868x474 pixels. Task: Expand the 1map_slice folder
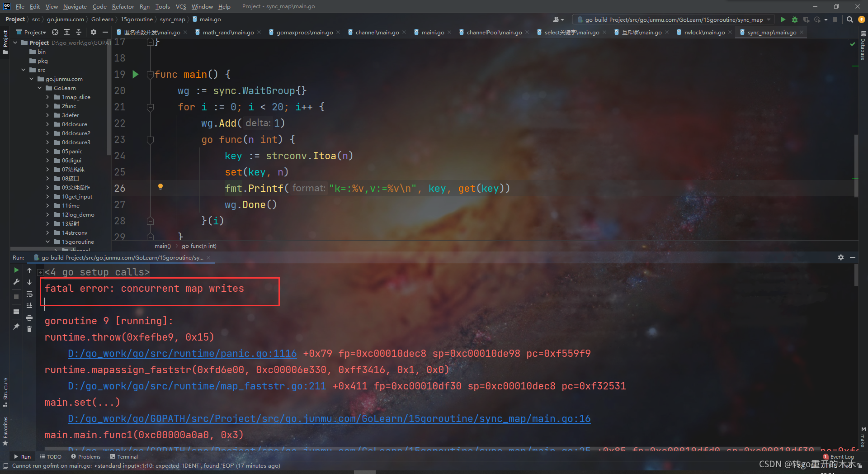click(x=47, y=97)
